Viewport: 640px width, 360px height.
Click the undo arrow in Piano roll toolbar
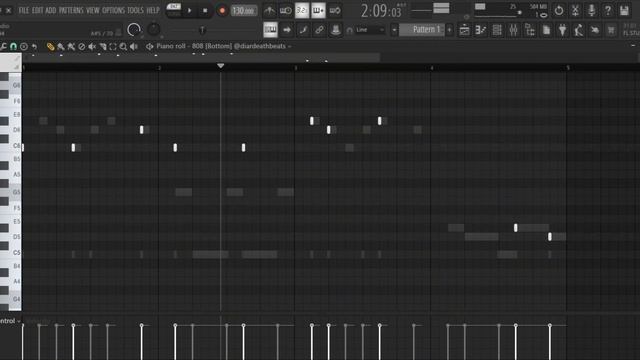pos(34,47)
